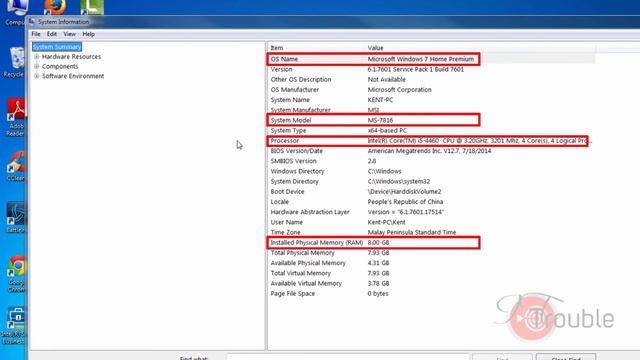This screenshot has width=640, height=360.
Task: Select Available Virtual Memory row
Action: click(431, 284)
